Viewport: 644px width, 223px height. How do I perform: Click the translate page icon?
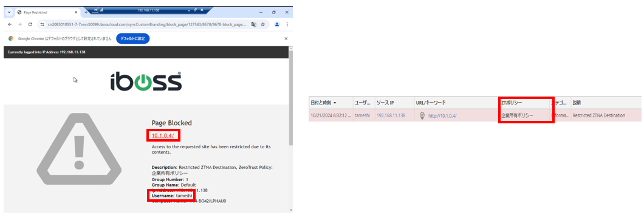pos(254,24)
